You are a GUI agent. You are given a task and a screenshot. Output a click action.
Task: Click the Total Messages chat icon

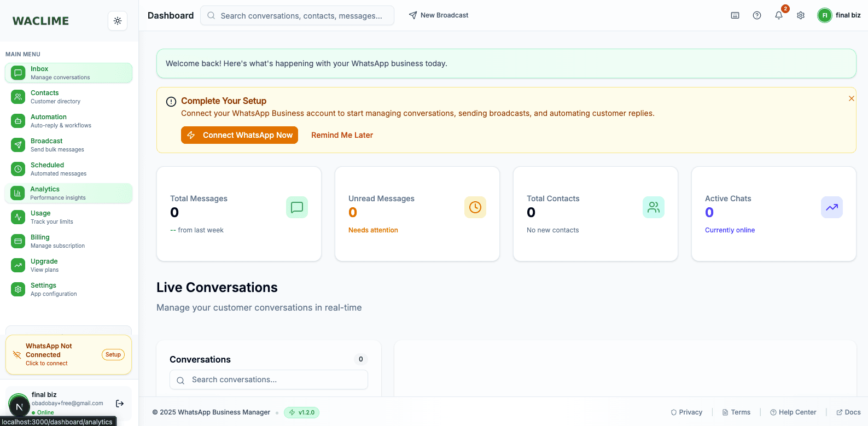[x=297, y=207]
